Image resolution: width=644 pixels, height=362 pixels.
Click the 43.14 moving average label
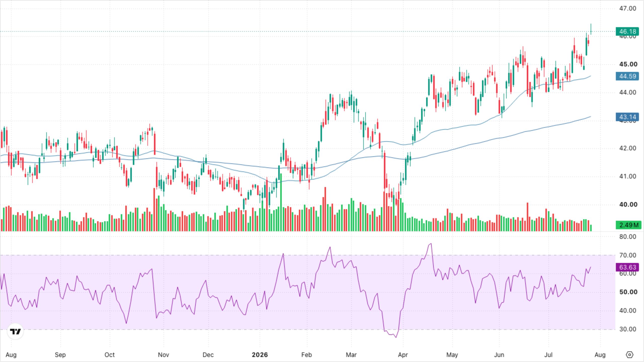627,117
